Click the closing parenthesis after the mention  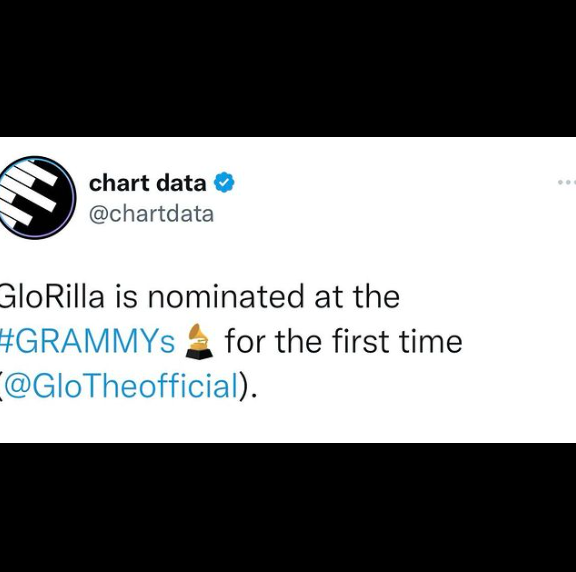[x=243, y=386]
